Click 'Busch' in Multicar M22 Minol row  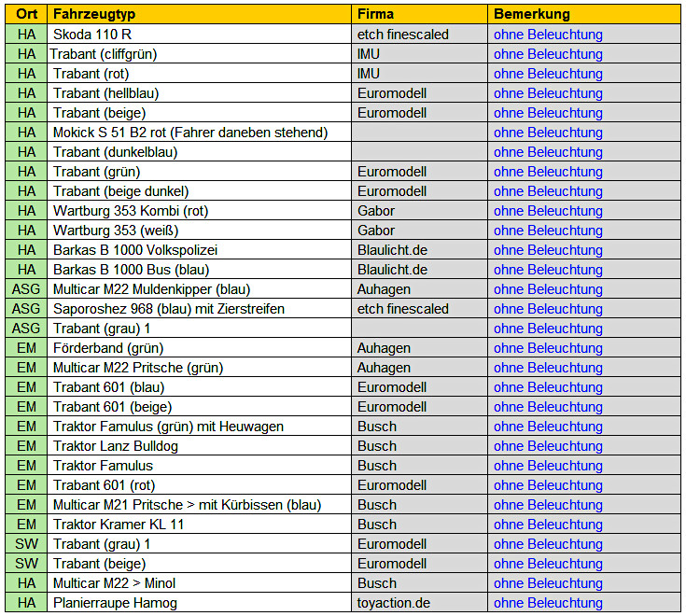tap(377, 583)
